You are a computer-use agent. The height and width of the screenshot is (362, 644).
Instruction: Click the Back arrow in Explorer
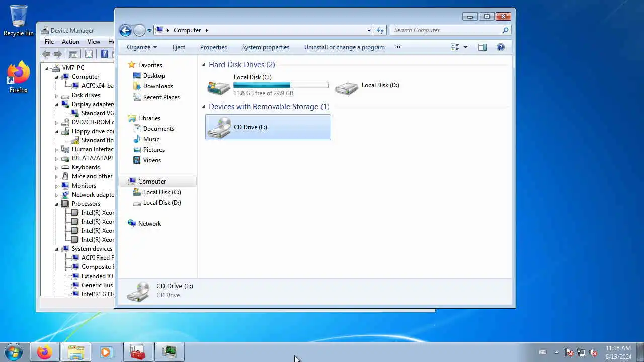pos(125,30)
